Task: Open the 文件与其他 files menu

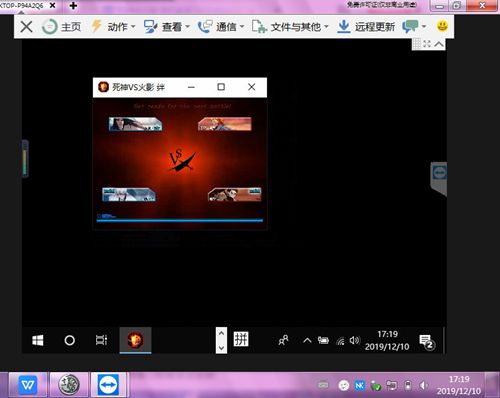Action: [x=290, y=27]
